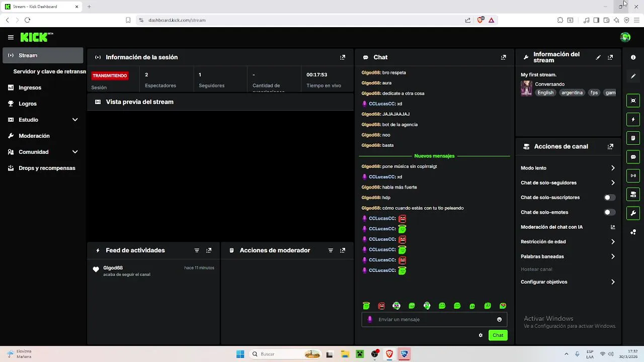Screen dimensions: 644x362
Task: Toggle stream preview widget icon in sidebar
Action: (x=633, y=101)
